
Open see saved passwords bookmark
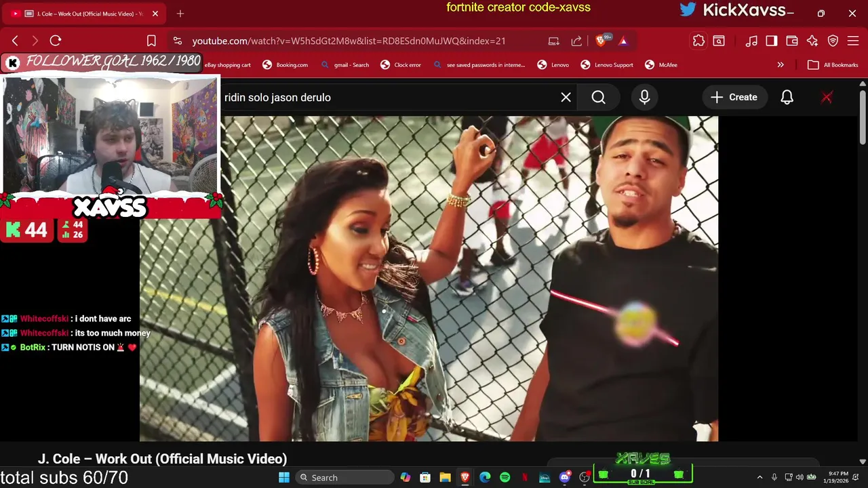coord(479,65)
